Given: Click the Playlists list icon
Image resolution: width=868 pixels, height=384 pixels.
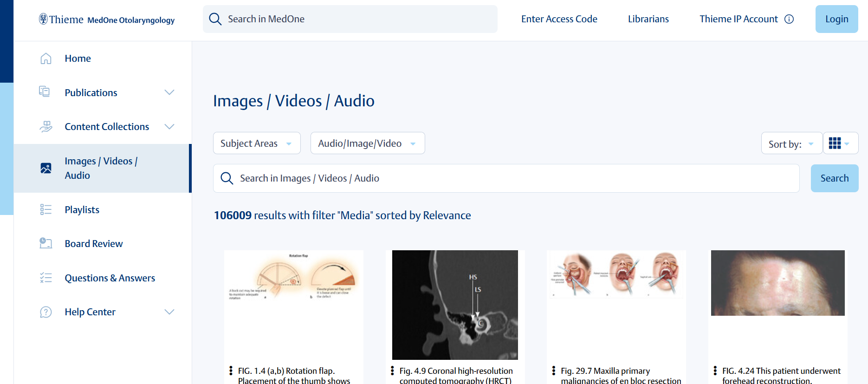Looking at the screenshot, I should point(45,209).
